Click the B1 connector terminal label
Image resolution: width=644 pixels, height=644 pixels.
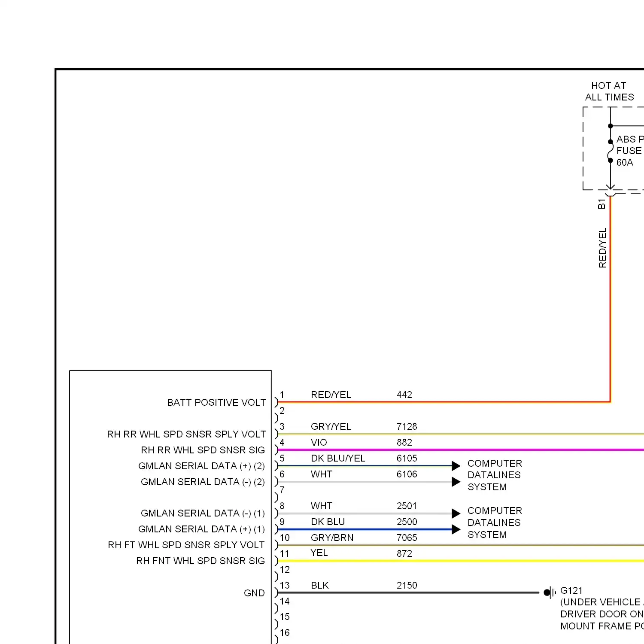[x=601, y=204]
